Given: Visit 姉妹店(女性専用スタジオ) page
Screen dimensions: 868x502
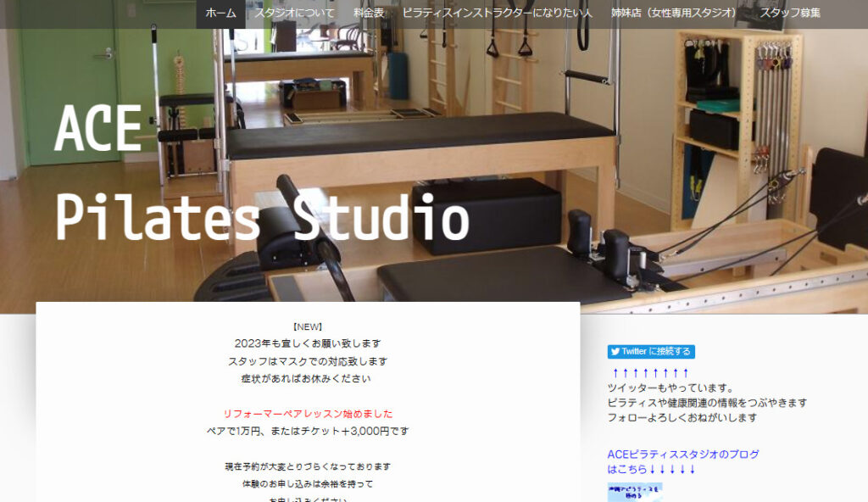Looking at the screenshot, I should [676, 14].
